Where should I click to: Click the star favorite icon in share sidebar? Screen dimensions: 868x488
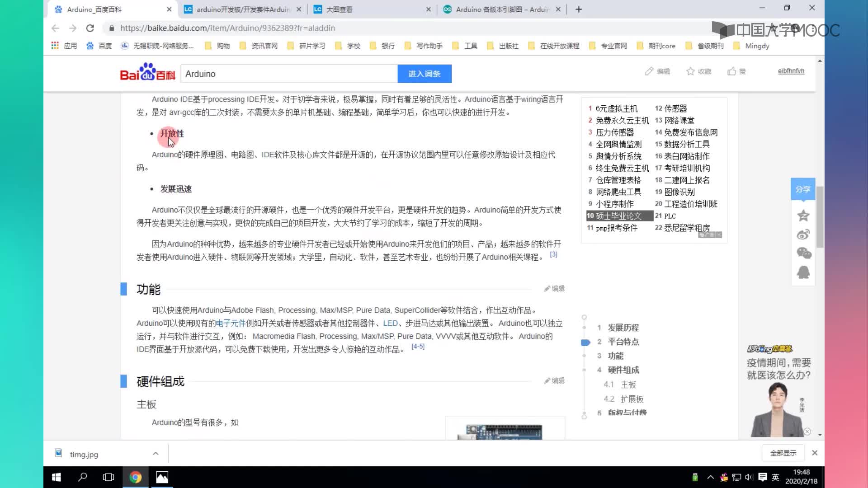803,216
